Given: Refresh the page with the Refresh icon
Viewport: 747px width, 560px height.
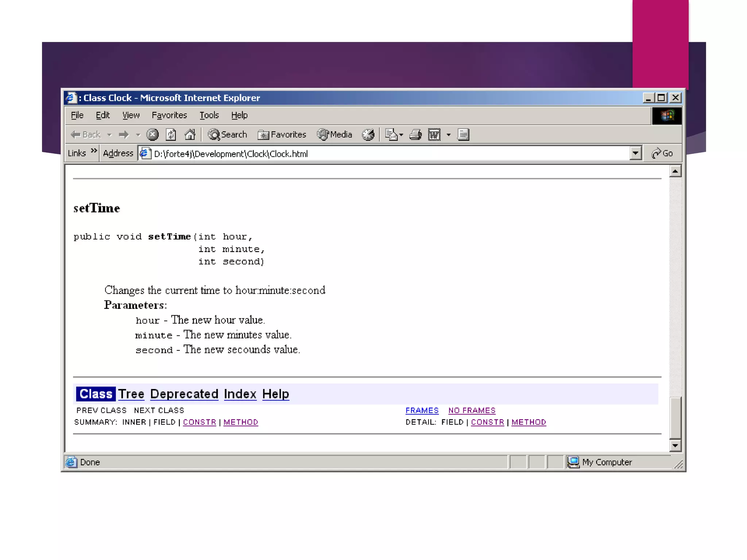Looking at the screenshot, I should [x=171, y=135].
